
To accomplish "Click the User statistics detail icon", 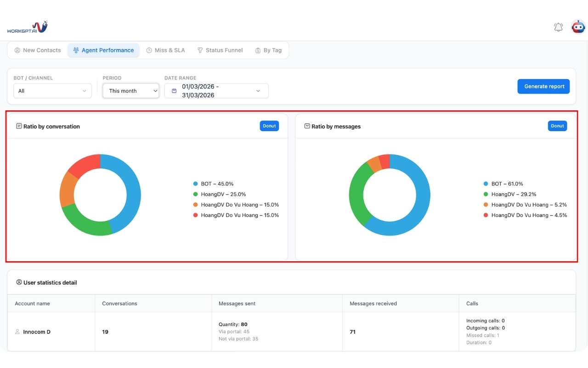I will [x=19, y=282].
